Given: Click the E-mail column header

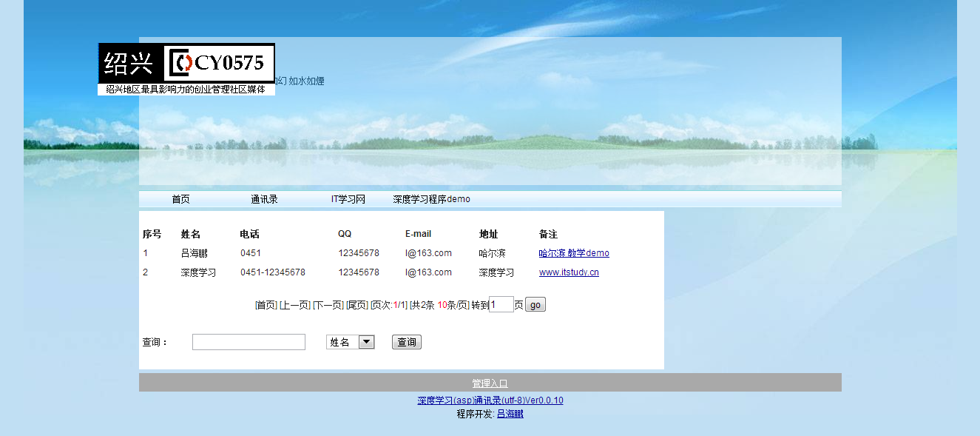Looking at the screenshot, I should (x=418, y=234).
